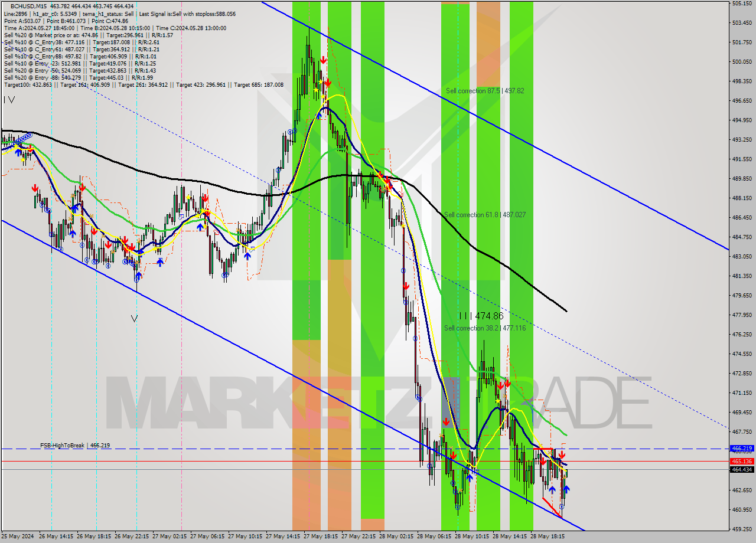Click the 484.750 price axis label
The image size is (756, 543).
[x=741, y=237]
